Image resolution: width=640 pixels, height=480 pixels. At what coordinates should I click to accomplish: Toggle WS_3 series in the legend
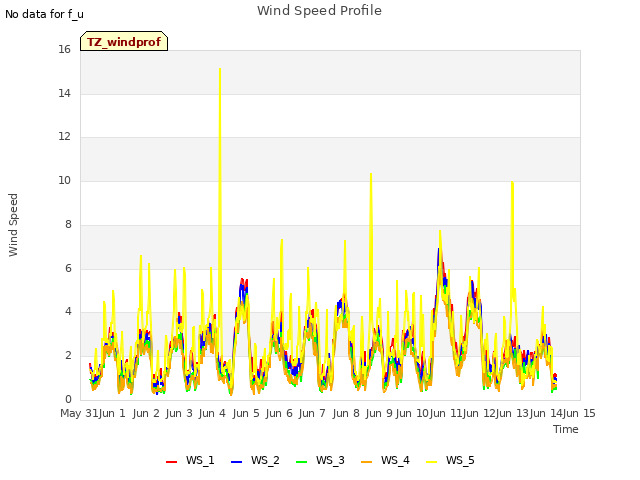(320, 461)
